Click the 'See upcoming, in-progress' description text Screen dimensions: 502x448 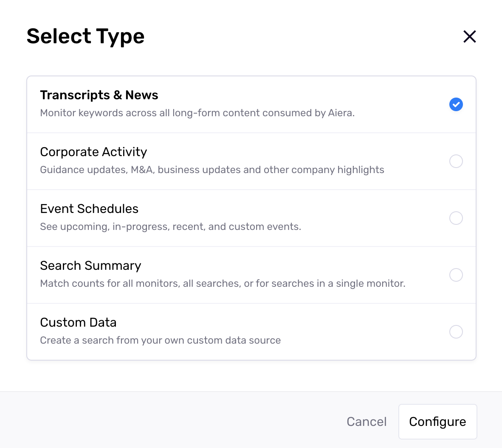(x=170, y=227)
